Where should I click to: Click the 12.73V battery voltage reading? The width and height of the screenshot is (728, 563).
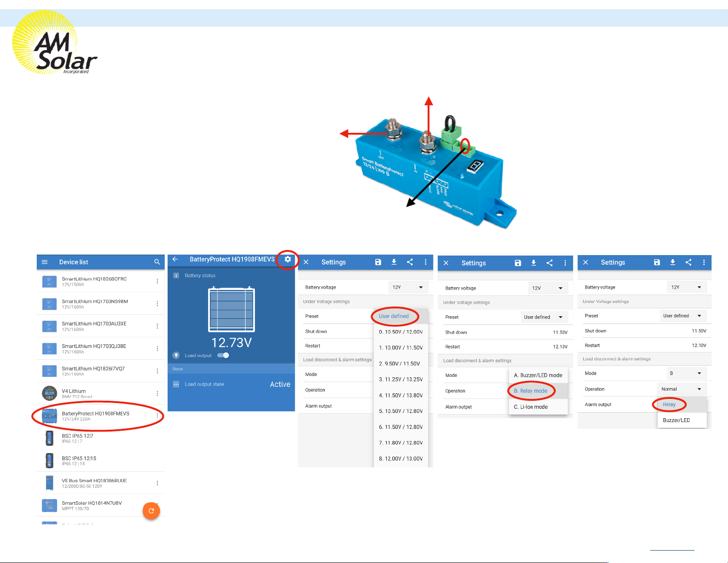point(231,343)
